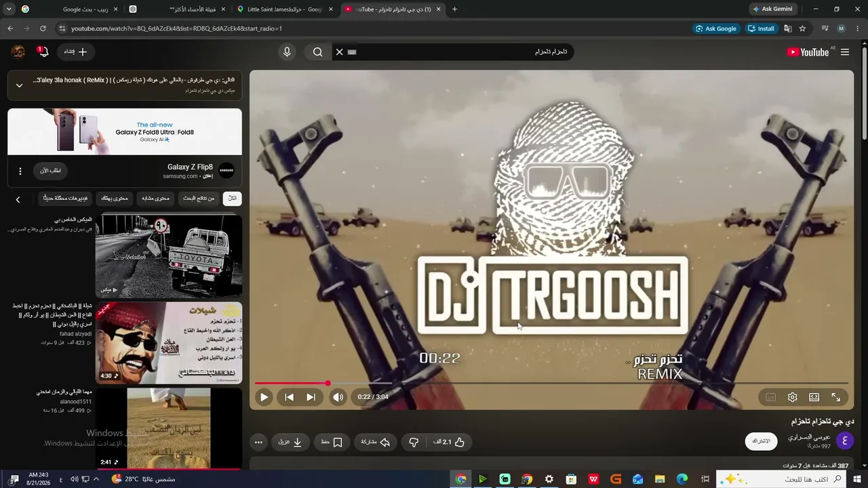Click the Windows taskbar search box
The width and height of the screenshot is (868, 488).
(x=782, y=479)
